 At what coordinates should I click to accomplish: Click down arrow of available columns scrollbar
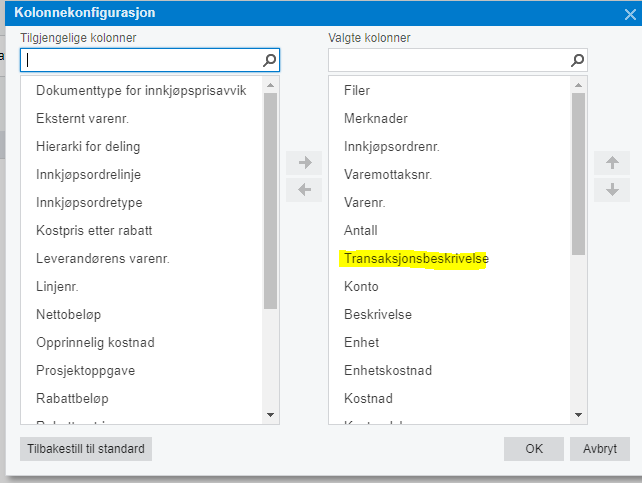tap(270, 415)
